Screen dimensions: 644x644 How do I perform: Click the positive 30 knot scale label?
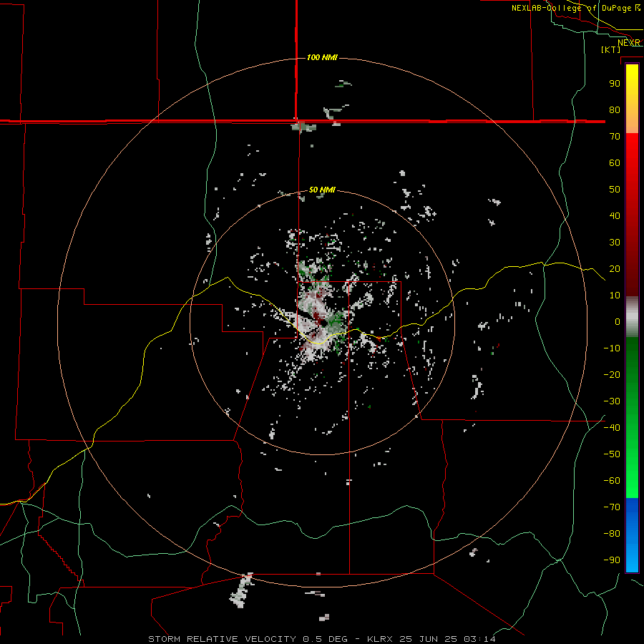click(x=615, y=243)
